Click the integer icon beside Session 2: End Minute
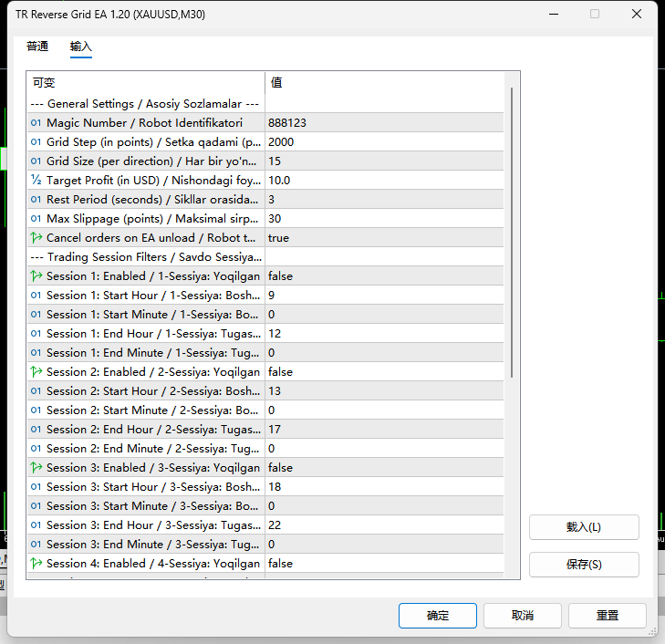 tap(36, 449)
